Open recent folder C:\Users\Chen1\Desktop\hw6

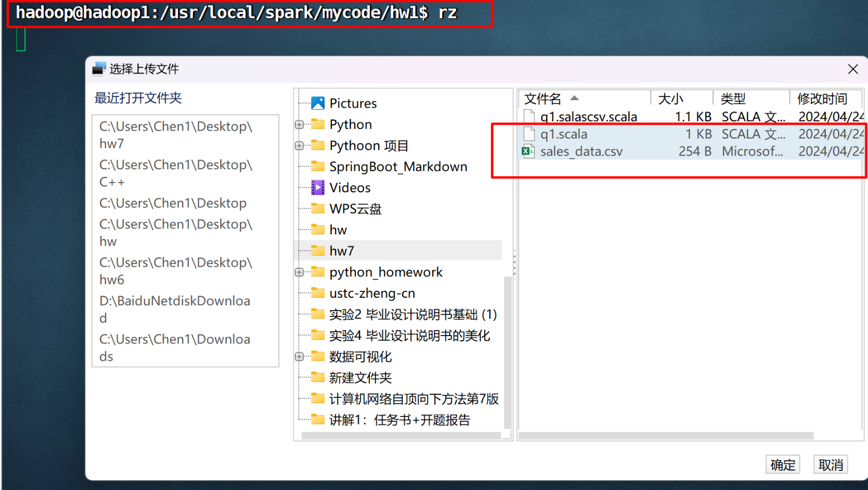[x=176, y=271]
